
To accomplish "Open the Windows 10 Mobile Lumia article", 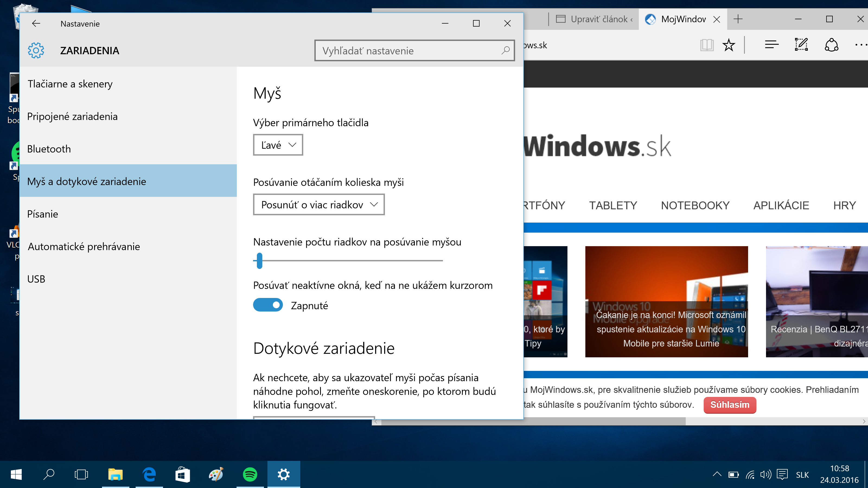I will click(666, 301).
